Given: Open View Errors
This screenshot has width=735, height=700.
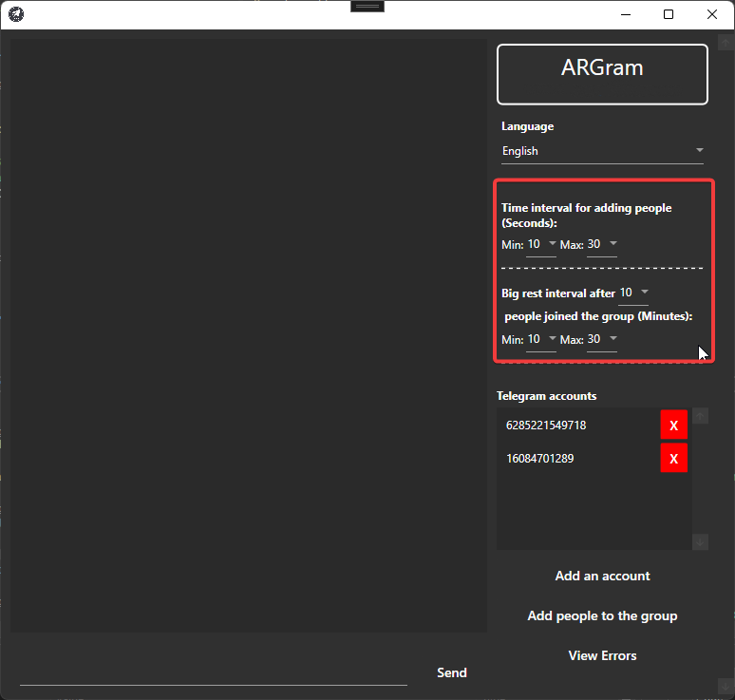Looking at the screenshot, I should tap(602, 655).
